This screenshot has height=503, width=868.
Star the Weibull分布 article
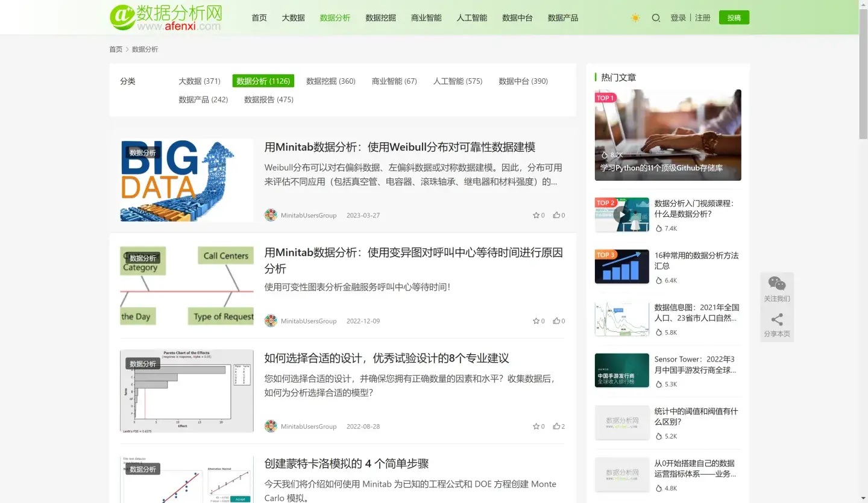click(536, 215)
